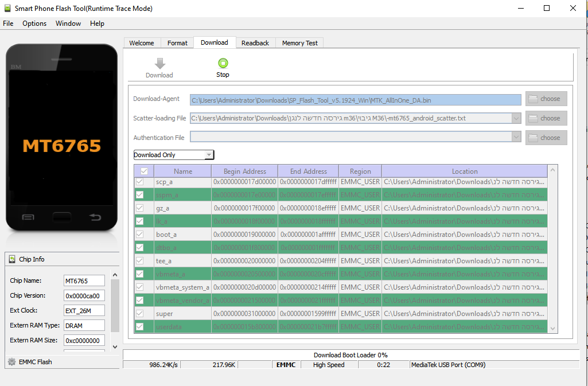Click choose folder icon for Authentication File

[x=534, y=138]
